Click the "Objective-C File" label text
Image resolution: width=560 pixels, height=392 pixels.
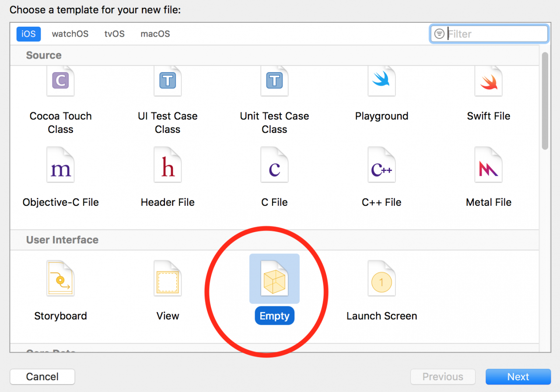coord(60,202)
